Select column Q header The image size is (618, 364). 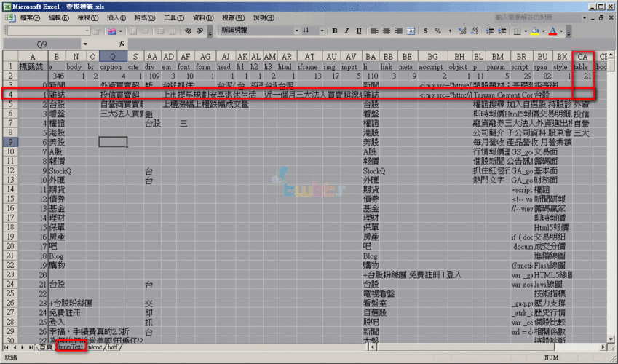click(113, 57)
